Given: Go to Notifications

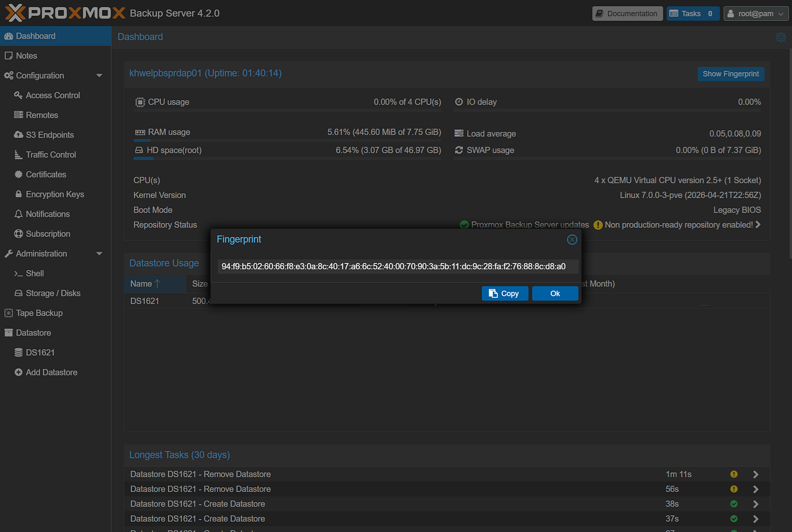Looking at the screenshot, I should (x=55, y=214).
